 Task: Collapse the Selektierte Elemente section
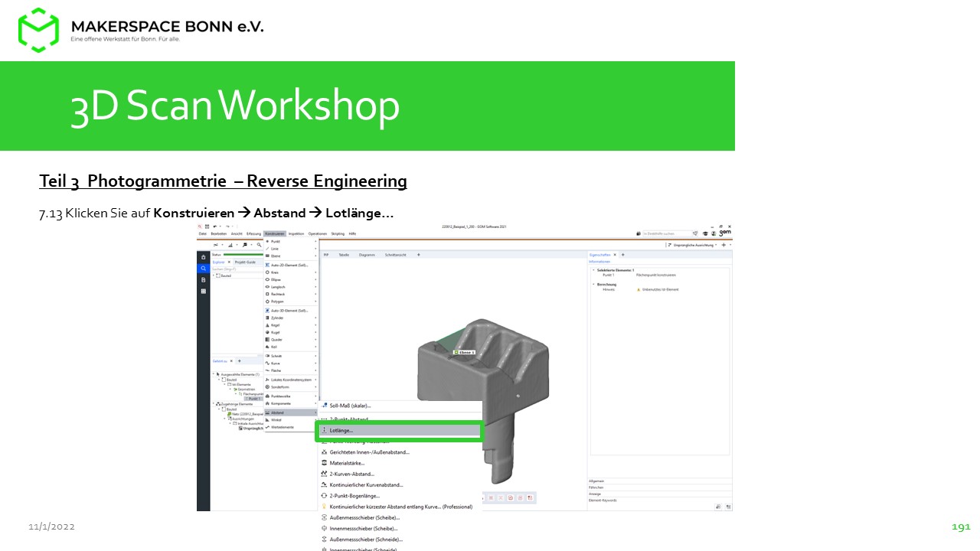(x=593, y=270)
